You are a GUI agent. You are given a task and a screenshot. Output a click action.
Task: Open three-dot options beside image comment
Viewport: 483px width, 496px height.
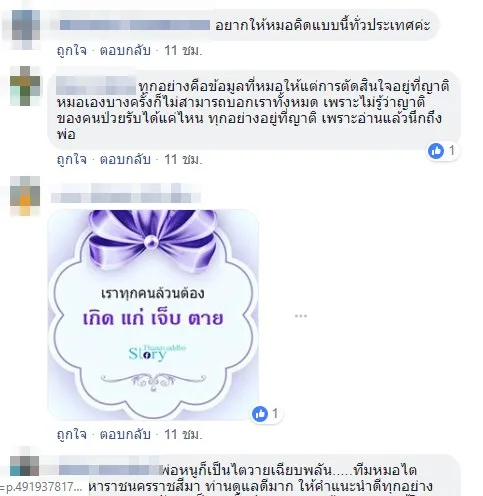pos(301,316)
